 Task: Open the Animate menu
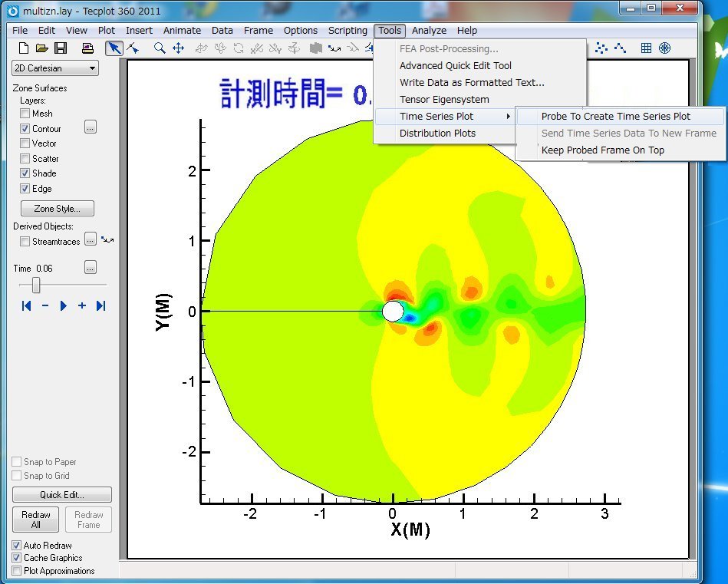[182, 30]
